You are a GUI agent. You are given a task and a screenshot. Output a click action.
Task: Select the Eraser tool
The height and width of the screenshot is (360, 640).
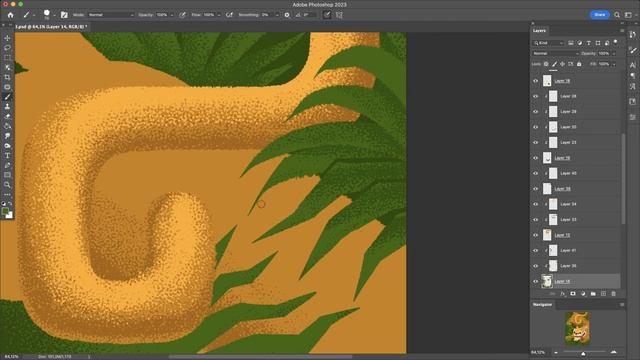(7, 116)
